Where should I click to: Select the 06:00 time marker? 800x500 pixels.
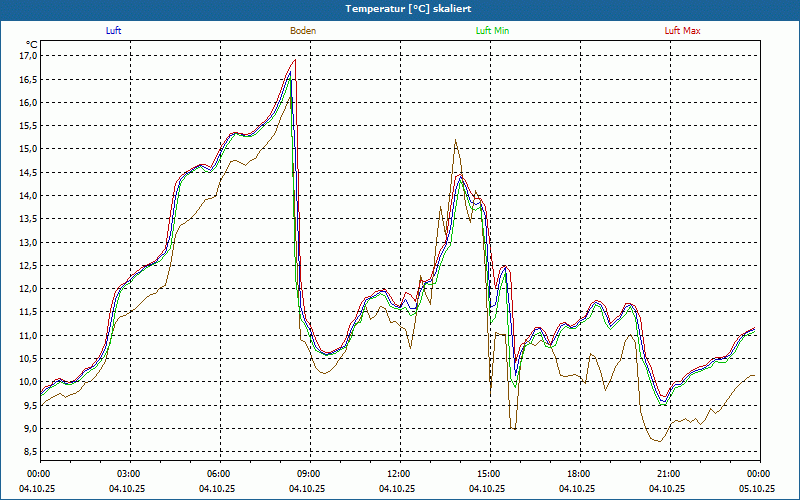point(219,474)
